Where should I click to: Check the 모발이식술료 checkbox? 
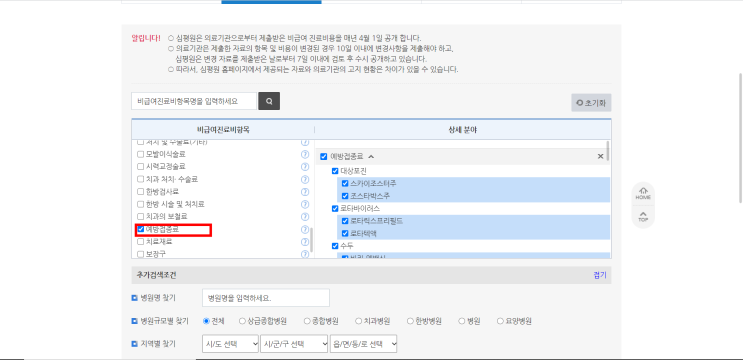tap(140, 154)
